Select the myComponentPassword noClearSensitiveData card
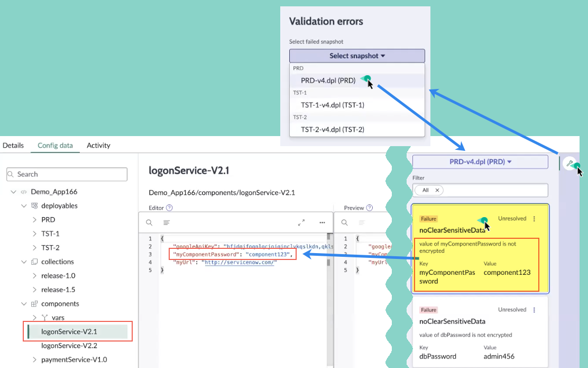 (480, 248)
